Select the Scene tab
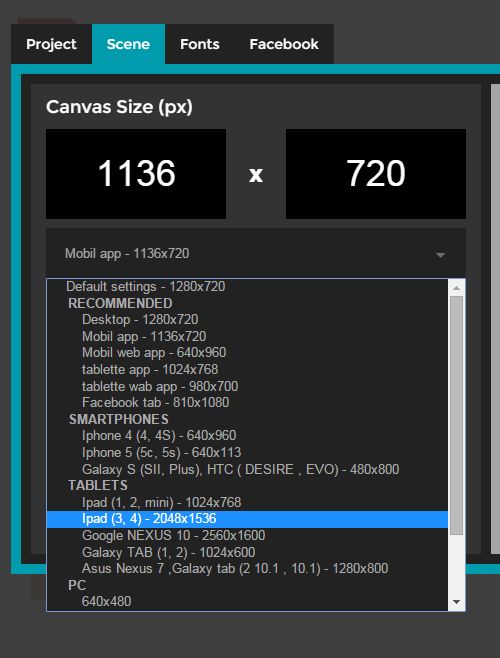The width and height of the screenshot is (500, 658). coord(128,44)
